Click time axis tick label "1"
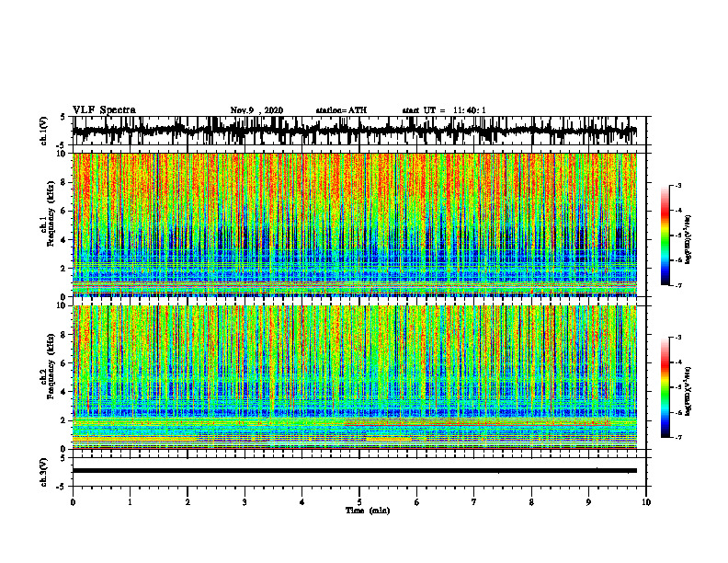Image resolution: width=728 pixels, height=563 pixels. coord(130,502)
